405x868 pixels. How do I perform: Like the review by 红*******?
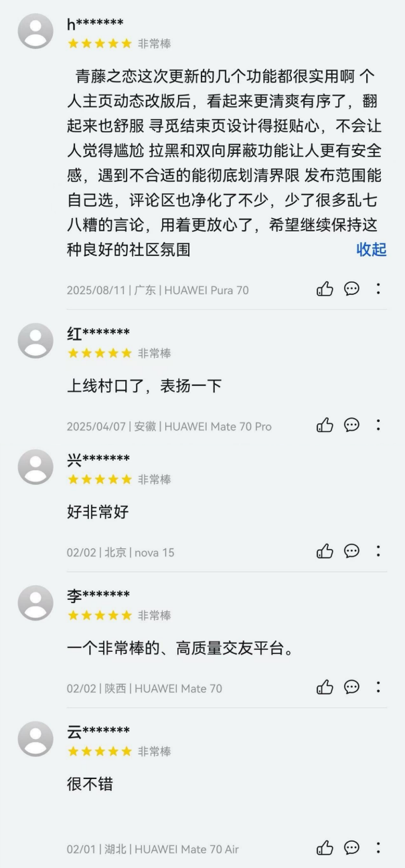click(x=325, y=425)
